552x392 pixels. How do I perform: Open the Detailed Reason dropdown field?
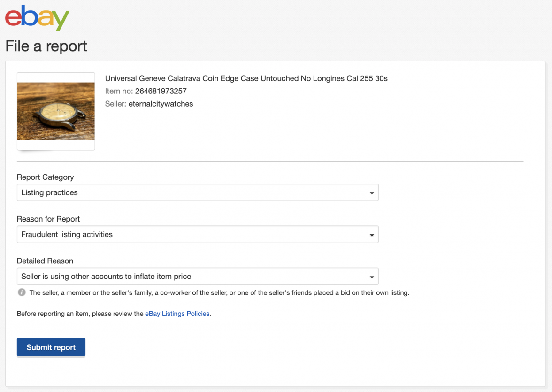[197, 277]
